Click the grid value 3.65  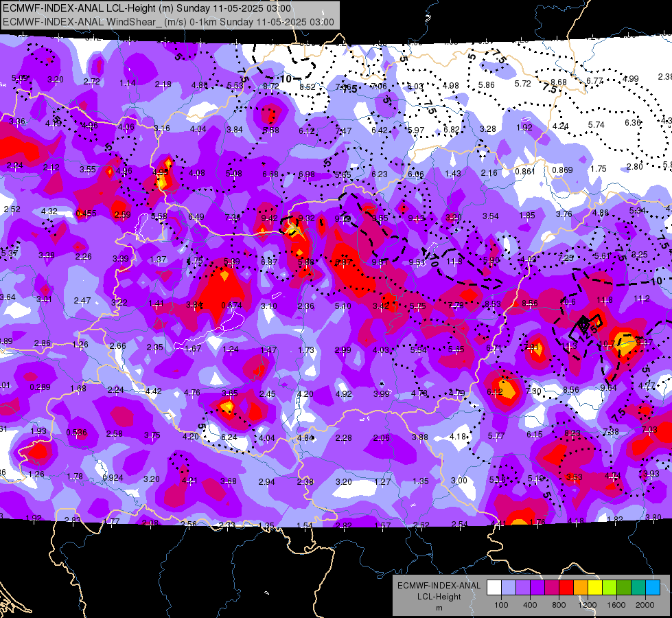click(x=230, y=393)
